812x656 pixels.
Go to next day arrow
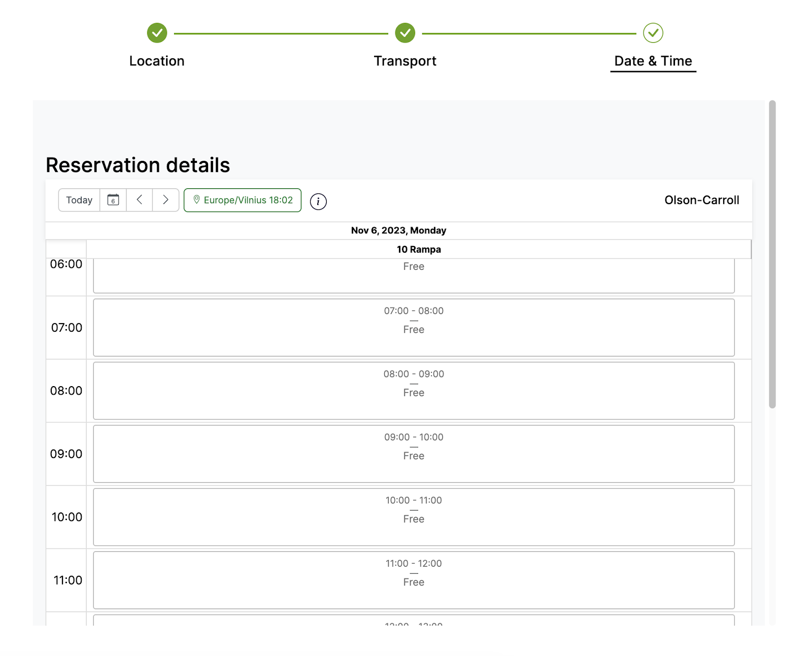point(165,200)
